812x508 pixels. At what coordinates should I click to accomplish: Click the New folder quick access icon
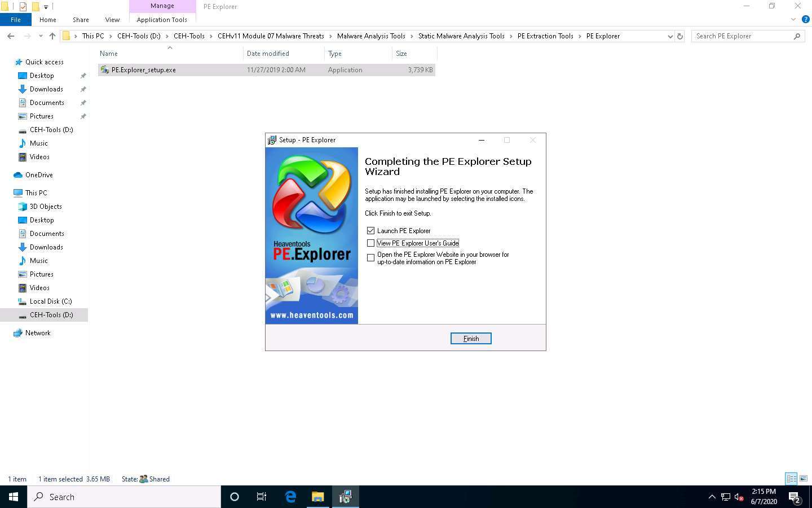pyautogui.click(x=36, y=7)
